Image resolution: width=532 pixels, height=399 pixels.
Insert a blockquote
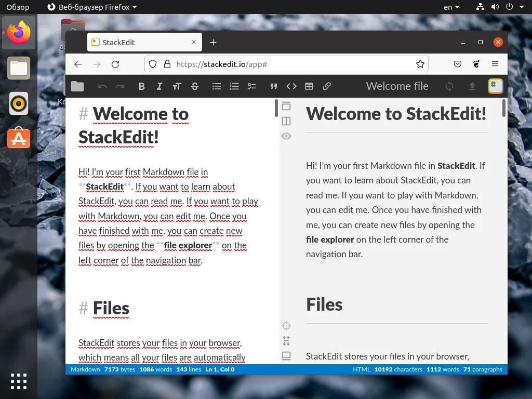(x=274, y=86)
